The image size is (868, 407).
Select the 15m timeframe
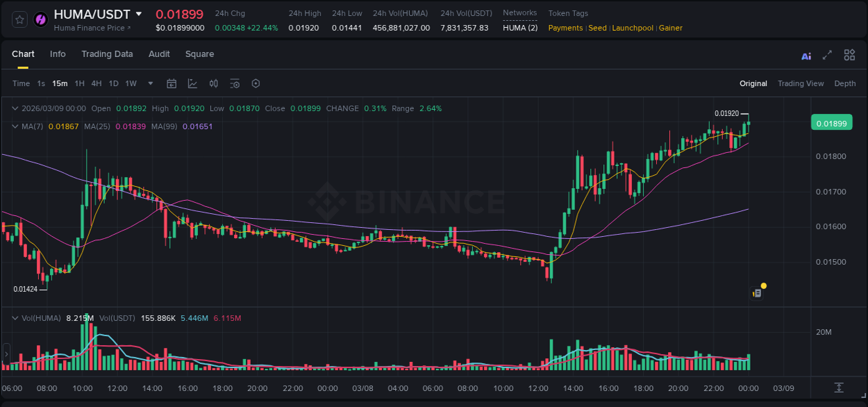click(x=60, y=83)
